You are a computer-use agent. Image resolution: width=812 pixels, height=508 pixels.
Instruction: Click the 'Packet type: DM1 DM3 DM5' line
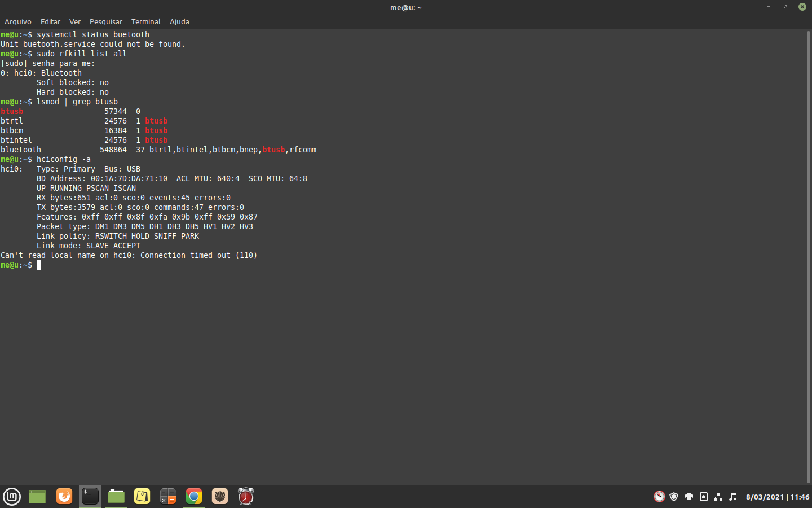point(145,226)
